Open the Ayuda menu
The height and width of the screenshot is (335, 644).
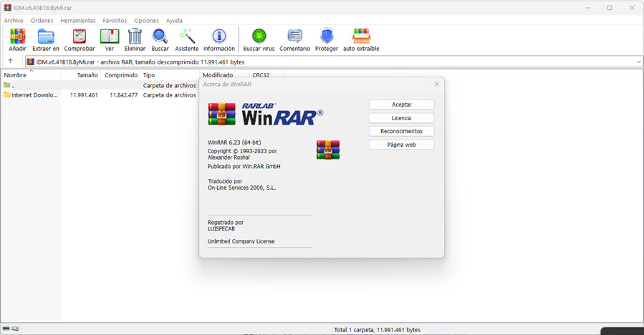[x=174, y=21]
